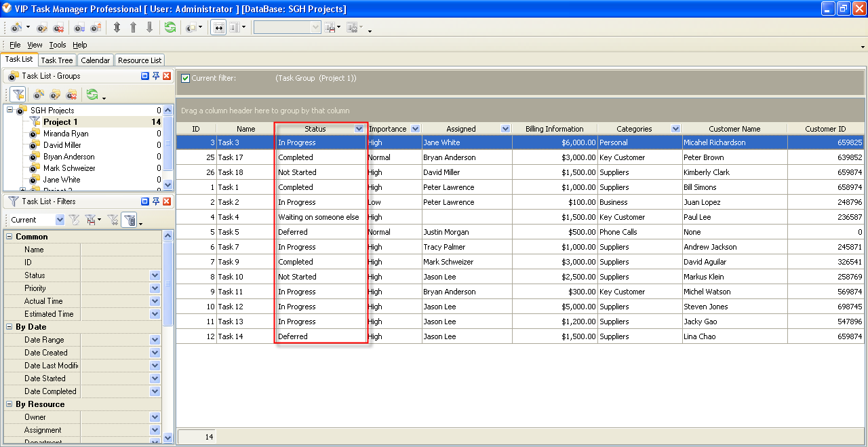Click the Delete Task icon in main toolbar

(x=58, y=28)
